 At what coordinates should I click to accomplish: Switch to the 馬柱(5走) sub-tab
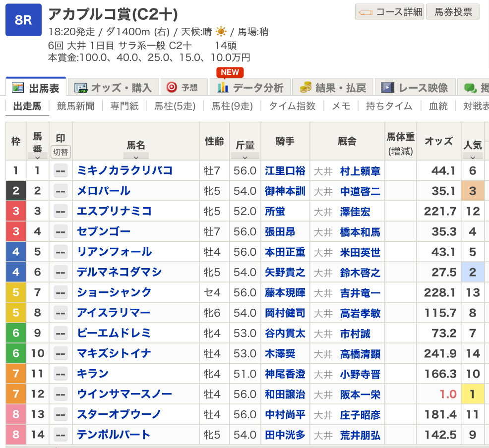[x=175, y=106]
